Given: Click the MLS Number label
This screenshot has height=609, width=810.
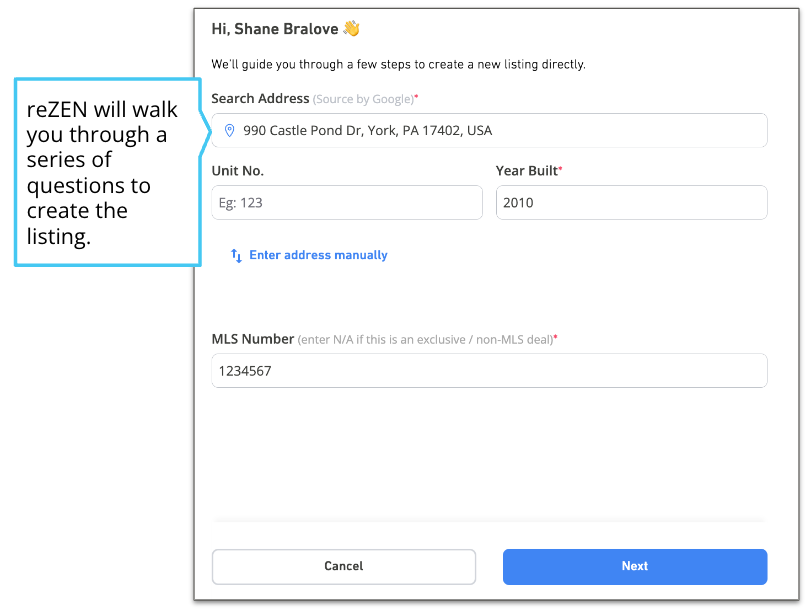Looking at the screenshot, I should (x=253, y=339).
